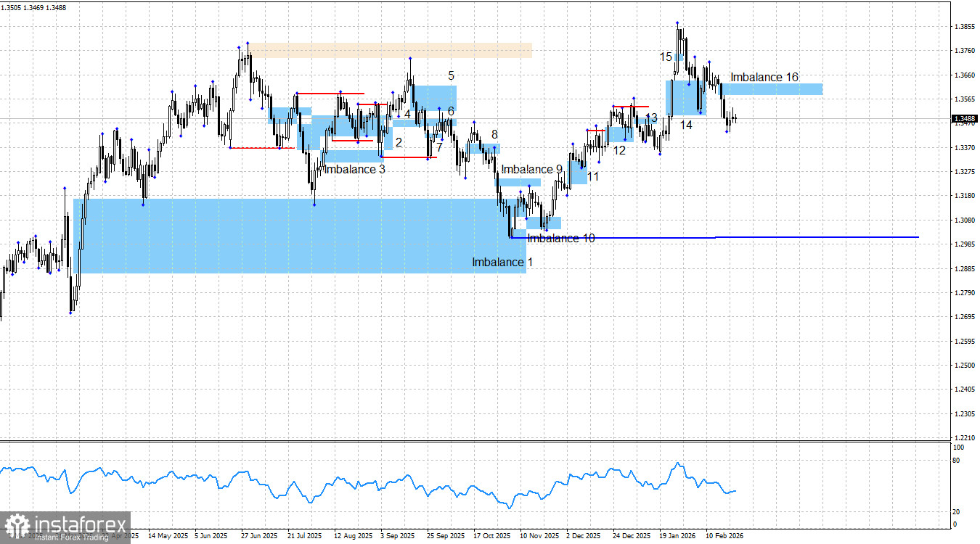Click the quote readout 1.3505 1.3469 1.3488 top-left

click(35, 6)
